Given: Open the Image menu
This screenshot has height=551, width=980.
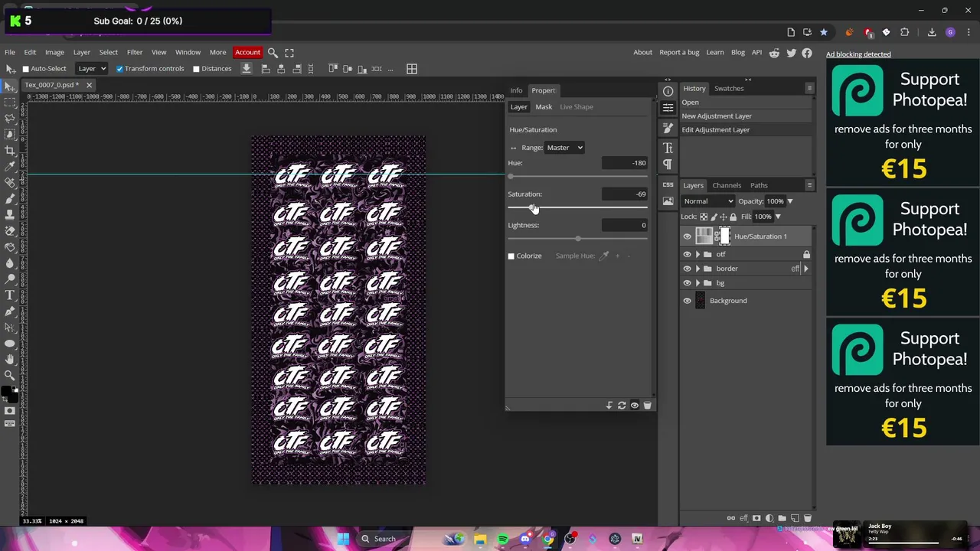Looking at the screenshot, I should pos(54,53).
